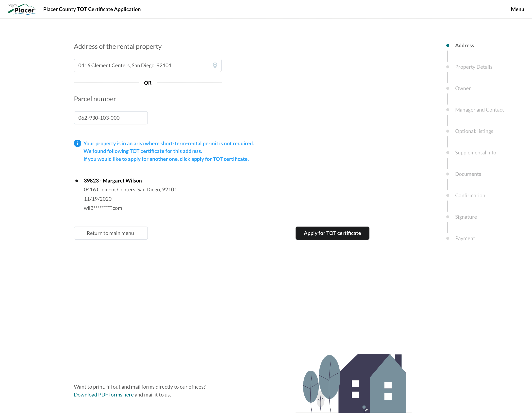Select the Confirmation step marker
This screenshot has width=532, height=413.
coord(448,195)
